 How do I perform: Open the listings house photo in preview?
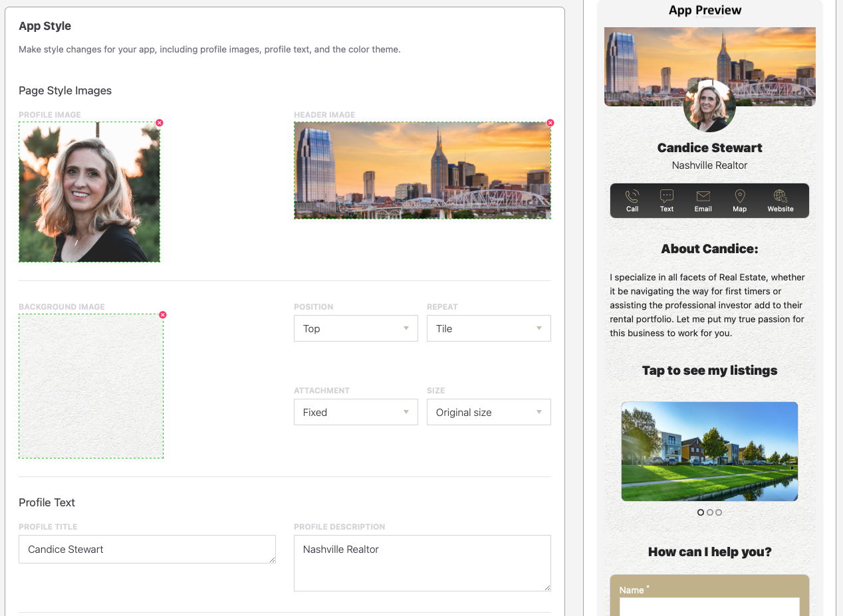click(709, 451)
